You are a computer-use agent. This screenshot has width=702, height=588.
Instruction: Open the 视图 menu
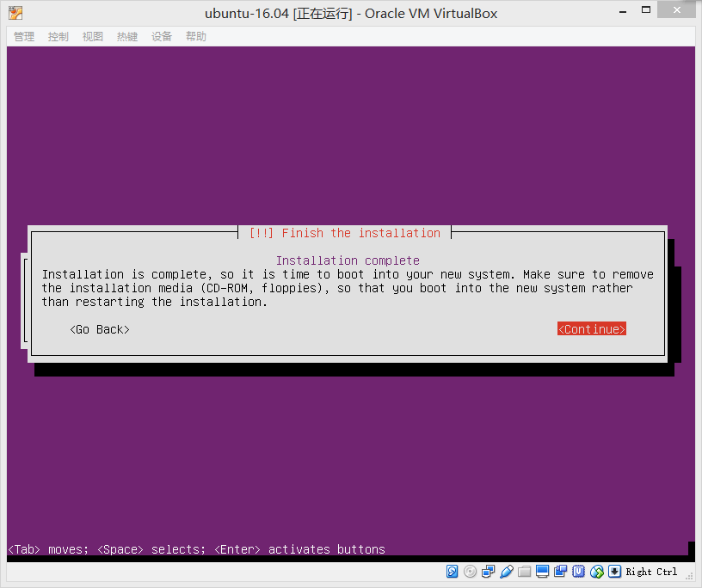pyautogui.click(x=93, y=36)
